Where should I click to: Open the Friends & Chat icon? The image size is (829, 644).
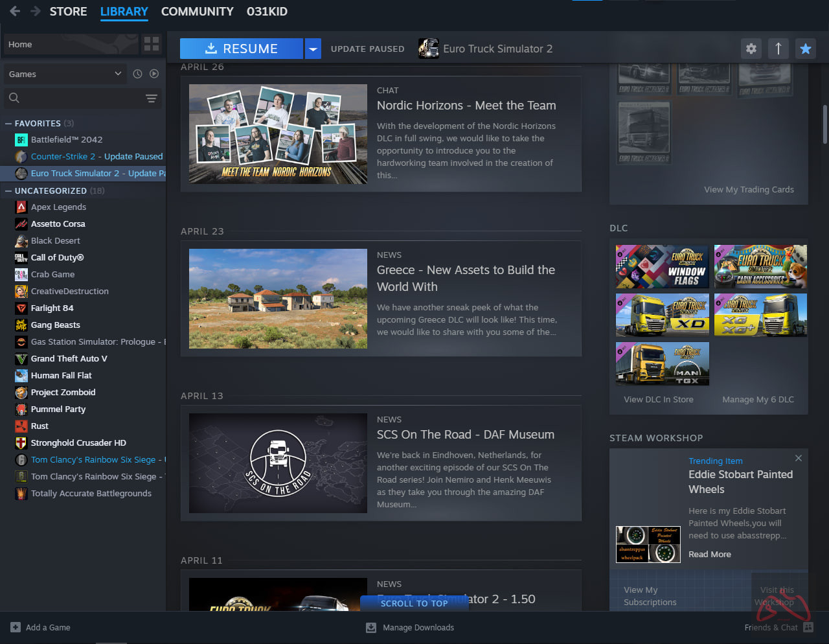[x=808, y=627]
